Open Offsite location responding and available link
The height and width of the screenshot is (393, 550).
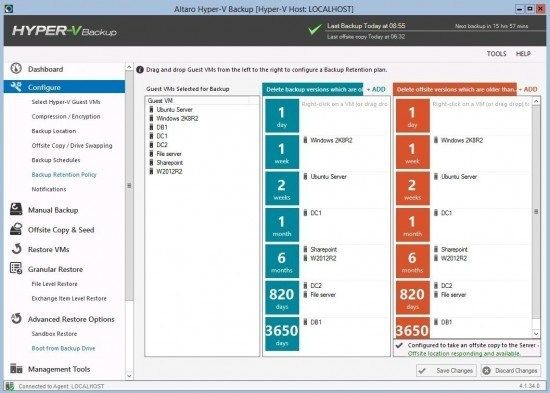(x=464, y=353)
